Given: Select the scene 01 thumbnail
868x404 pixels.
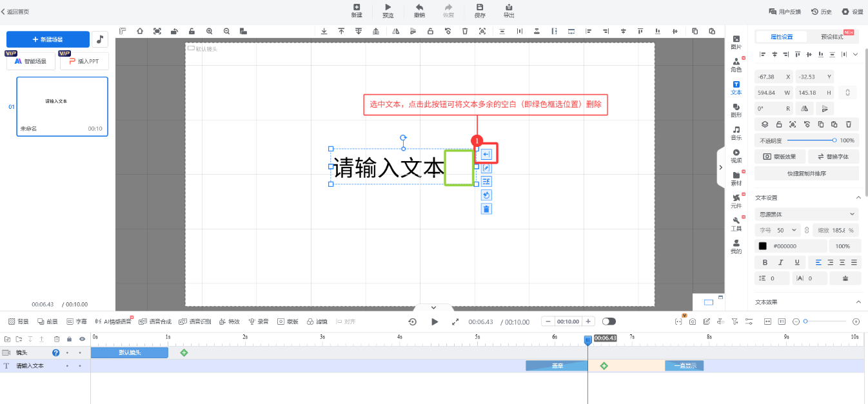Looking at the screenshot, I should point(62,106).
